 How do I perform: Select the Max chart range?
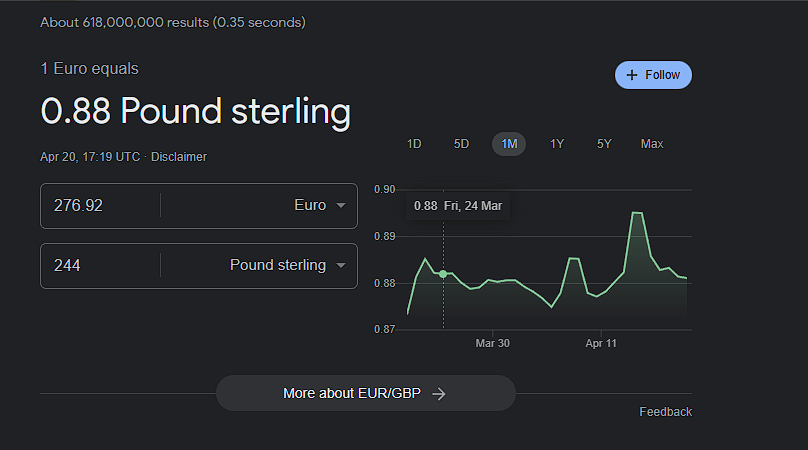tap(652, 144)
